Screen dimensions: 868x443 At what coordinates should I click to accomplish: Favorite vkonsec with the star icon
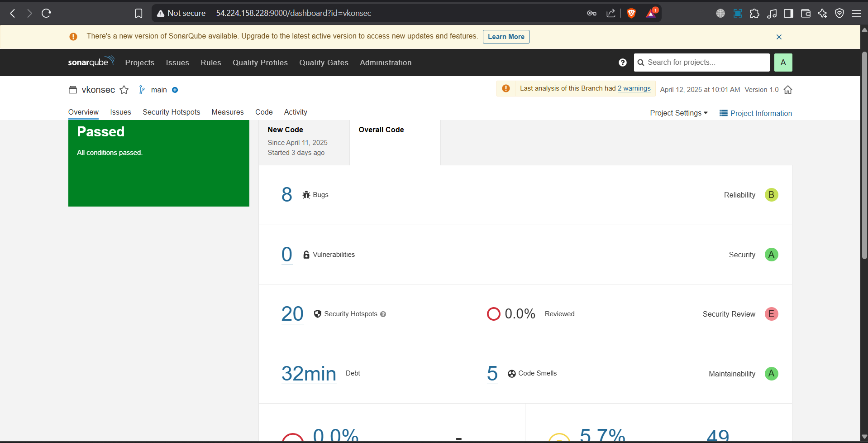pos(124,90)
